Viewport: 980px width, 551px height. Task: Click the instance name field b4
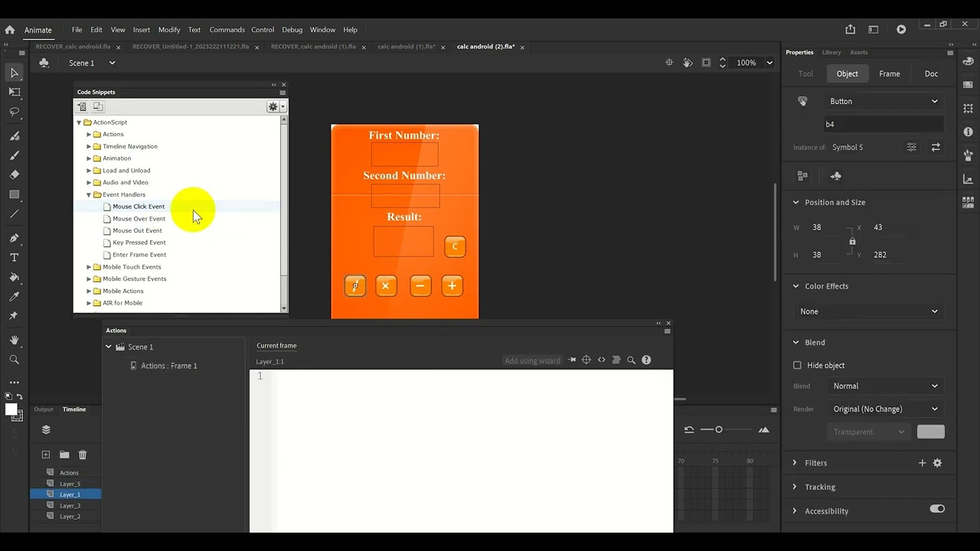pyautogui.click(x=884, y=124)
